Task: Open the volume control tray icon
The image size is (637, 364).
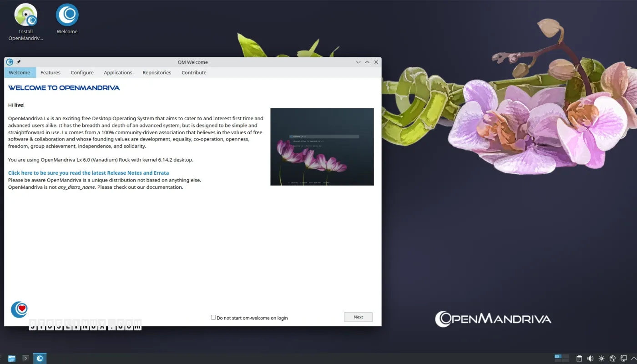Action: [590, 359]
